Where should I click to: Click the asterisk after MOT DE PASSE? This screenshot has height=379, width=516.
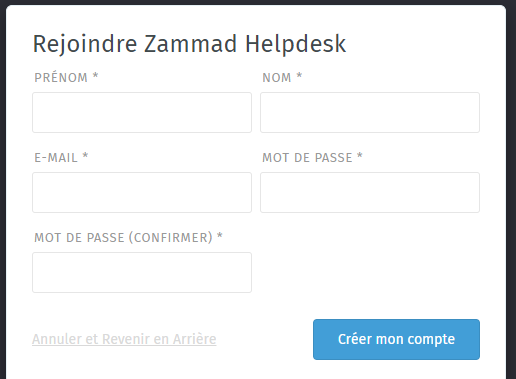pos(360,156)
